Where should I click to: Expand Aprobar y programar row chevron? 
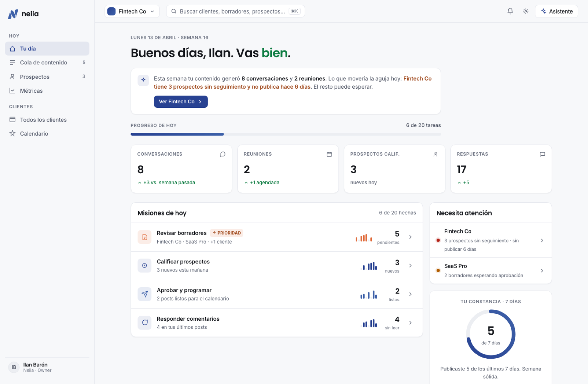(410, 294)
